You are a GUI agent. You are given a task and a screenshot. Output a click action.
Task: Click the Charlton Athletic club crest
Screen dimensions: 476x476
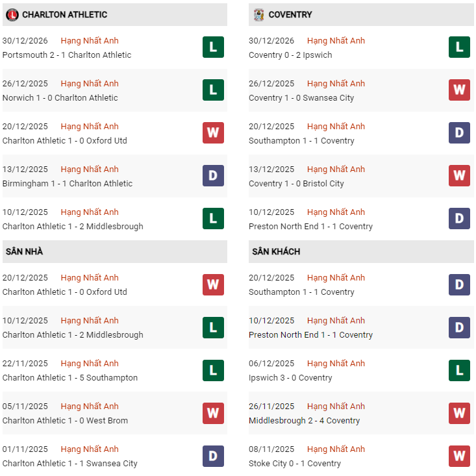pyautogui.click(x=11, y=14)
